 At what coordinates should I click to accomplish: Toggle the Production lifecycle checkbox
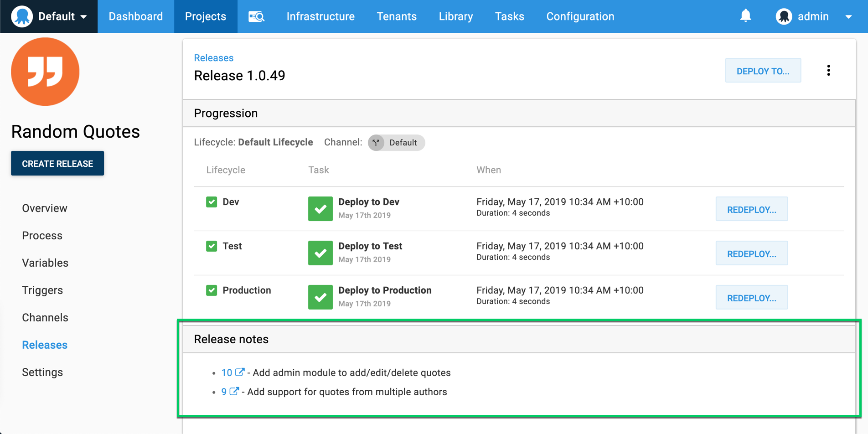212,290
